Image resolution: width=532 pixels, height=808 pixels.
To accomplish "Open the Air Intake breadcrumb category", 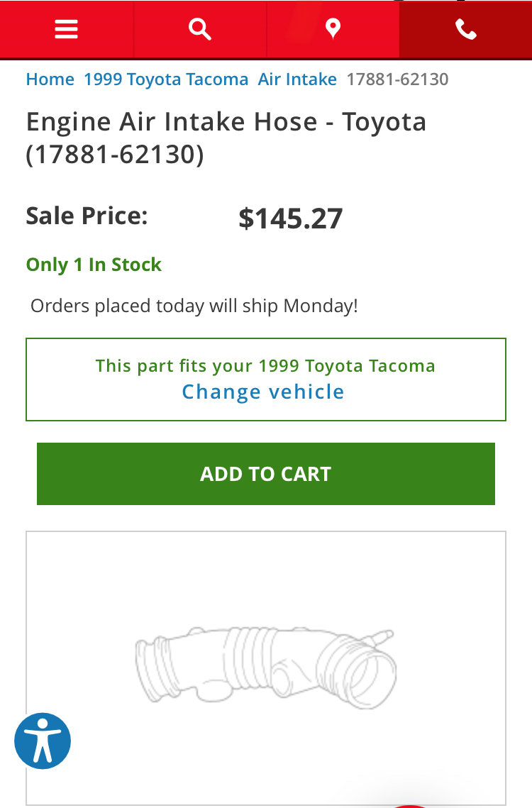I will tap(297, 79).
